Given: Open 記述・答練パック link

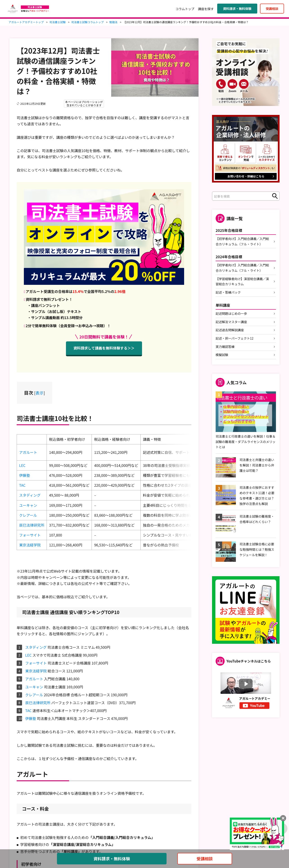Looking at the screenshot, I should [245, 292].
